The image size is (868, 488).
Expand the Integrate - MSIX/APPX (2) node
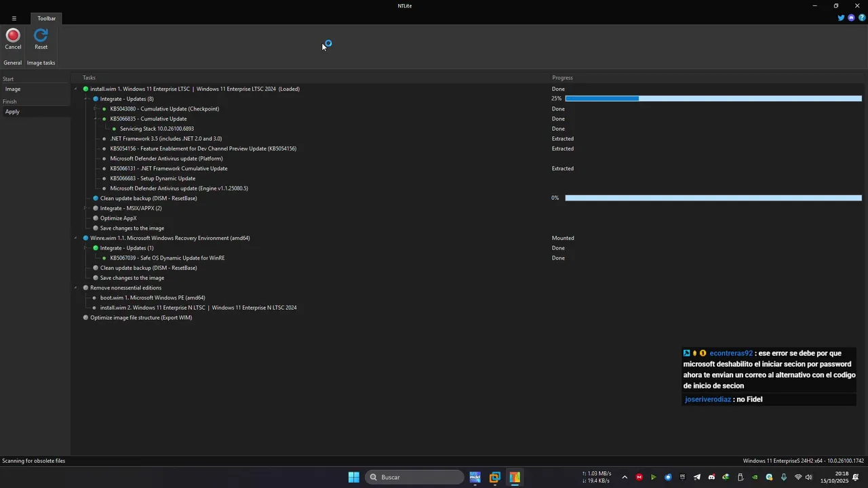pos(86,208)
